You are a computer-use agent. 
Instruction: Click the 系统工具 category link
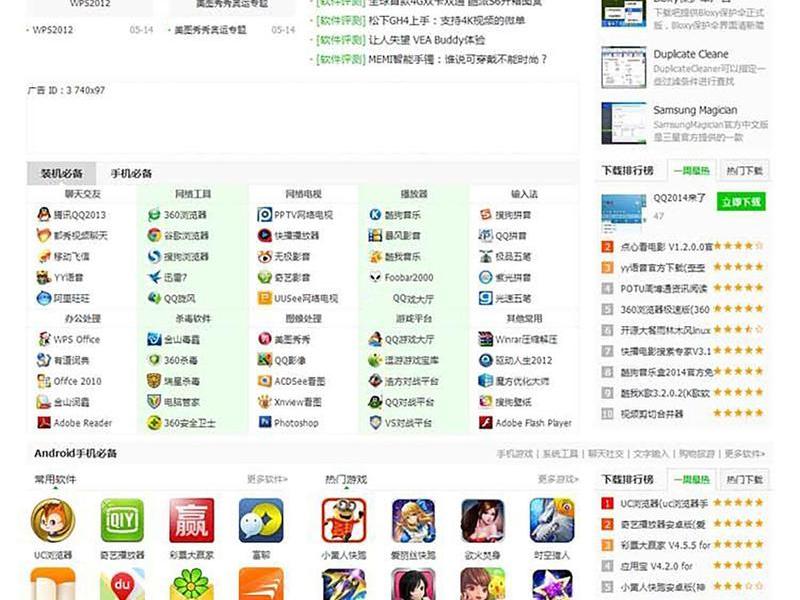560,454
